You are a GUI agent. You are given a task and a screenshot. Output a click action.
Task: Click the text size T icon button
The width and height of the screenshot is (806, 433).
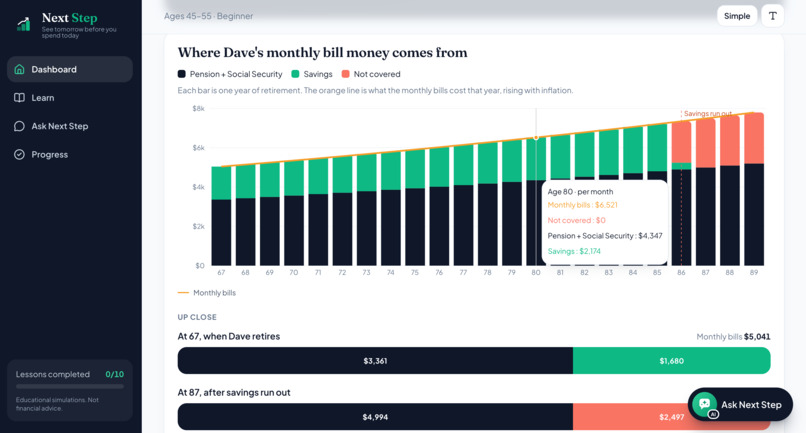[x=773, y=16]
